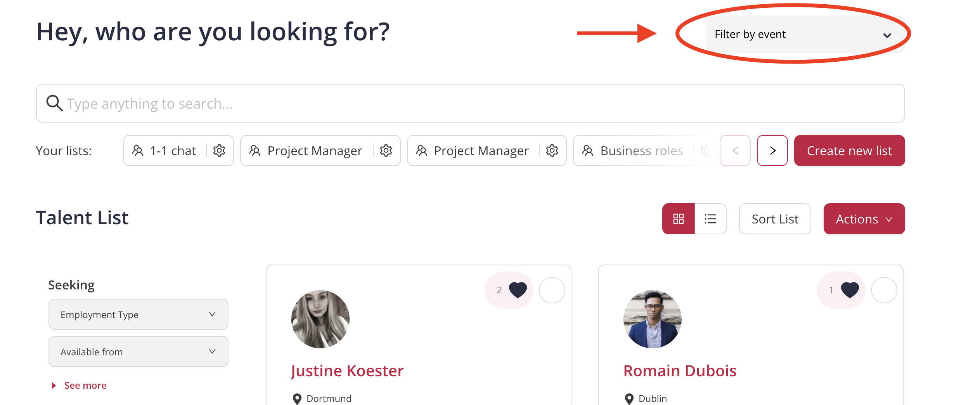
Task: Click the Business roles people icon
Action: [x=588, y=151]
